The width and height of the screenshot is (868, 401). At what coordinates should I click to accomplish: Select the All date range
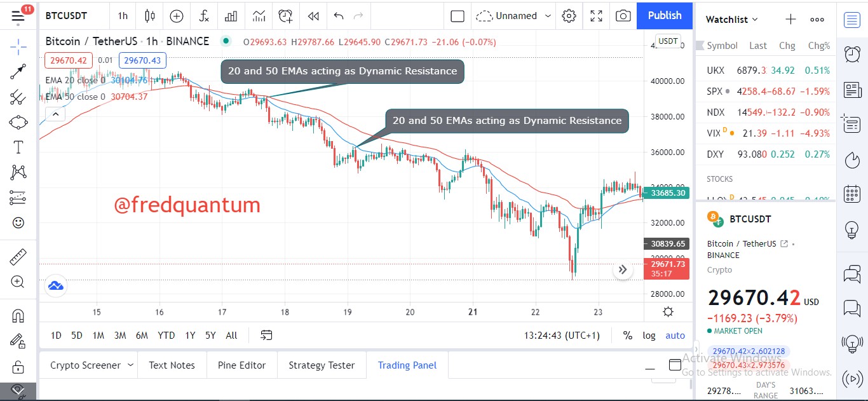click(x=231, y=336)
